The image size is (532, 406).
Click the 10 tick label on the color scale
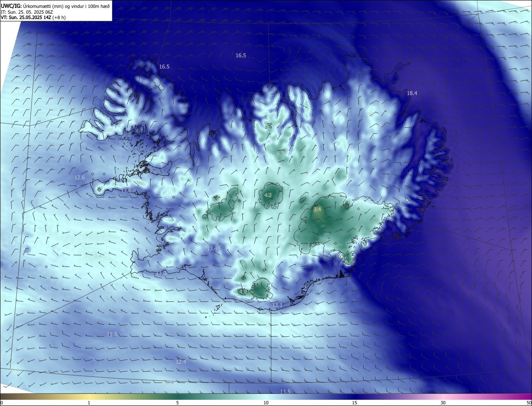(x=266, y=403)
